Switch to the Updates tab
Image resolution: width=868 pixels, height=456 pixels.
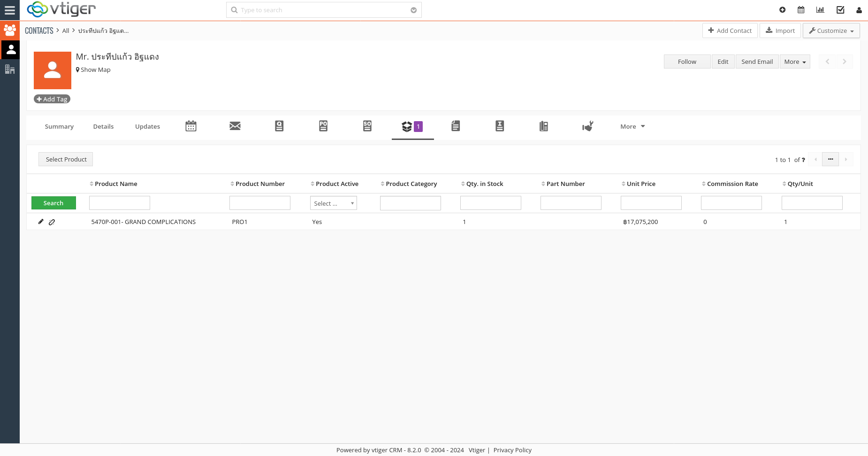pyautogui.click(x=147, y=126)
